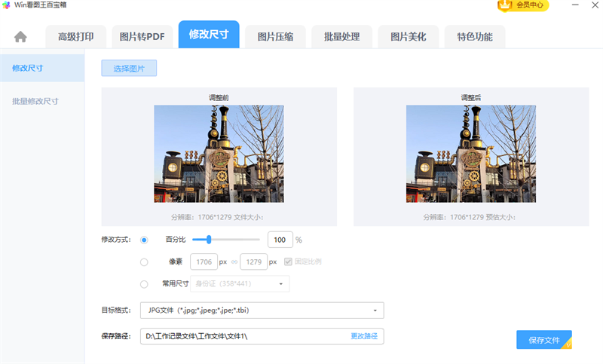Click the percentage value input field
The height and width of the screenshot is (364, 603).
click(279, 240)
